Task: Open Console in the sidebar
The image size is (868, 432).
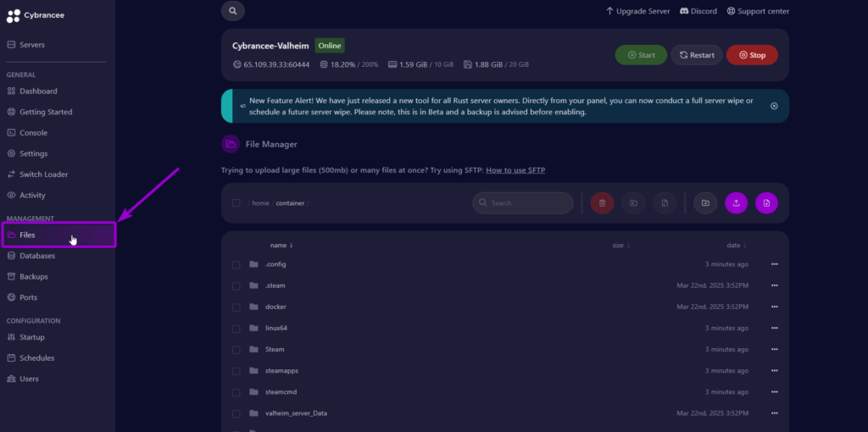Action: pos(33,133)
